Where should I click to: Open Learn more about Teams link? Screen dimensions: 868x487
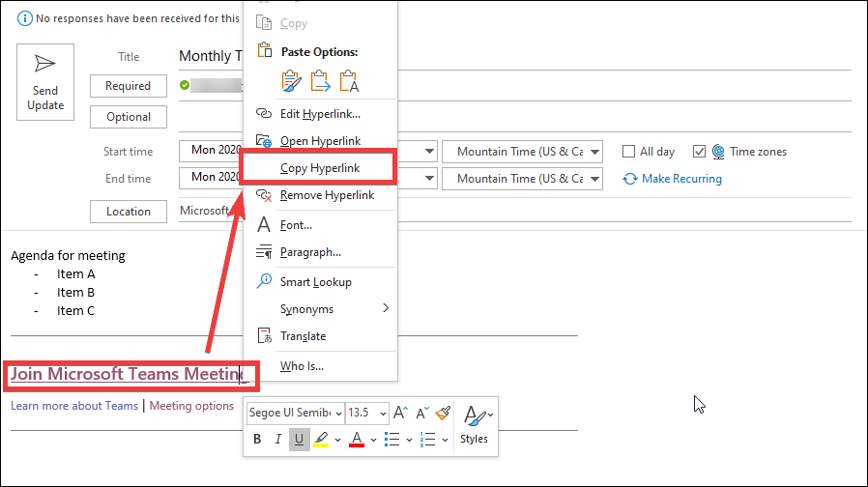[x=74, y=406]
